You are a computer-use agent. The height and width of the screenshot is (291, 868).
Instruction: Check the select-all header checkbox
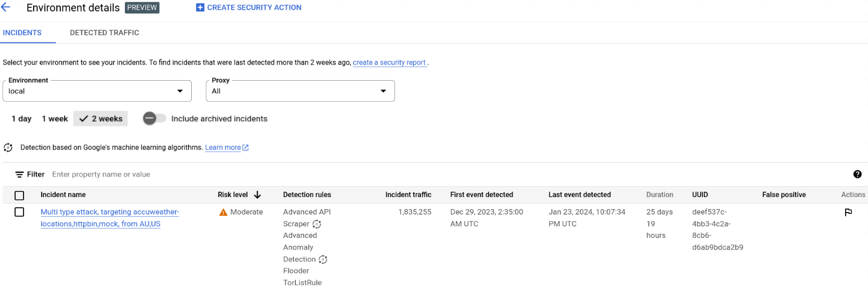[19, 195]
